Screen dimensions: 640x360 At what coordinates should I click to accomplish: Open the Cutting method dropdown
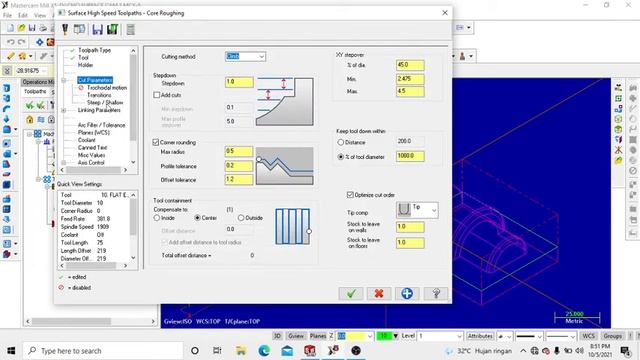click(x=262, y=56)
